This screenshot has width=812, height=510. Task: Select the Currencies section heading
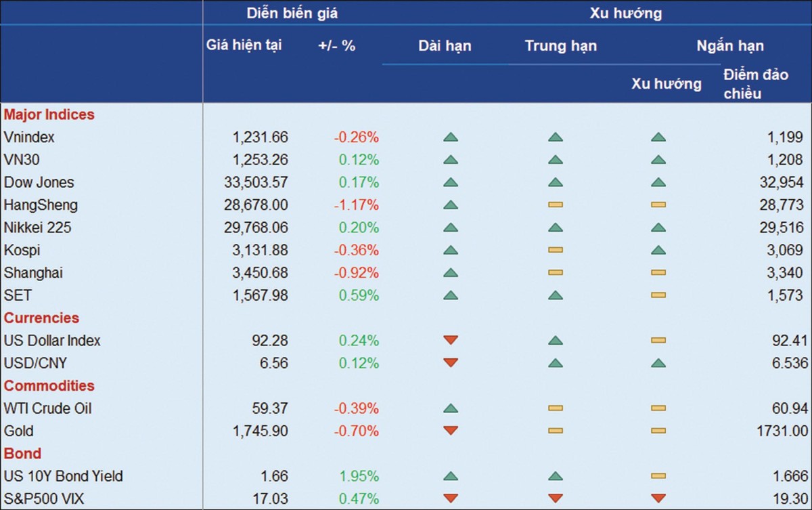click(41, 318)
